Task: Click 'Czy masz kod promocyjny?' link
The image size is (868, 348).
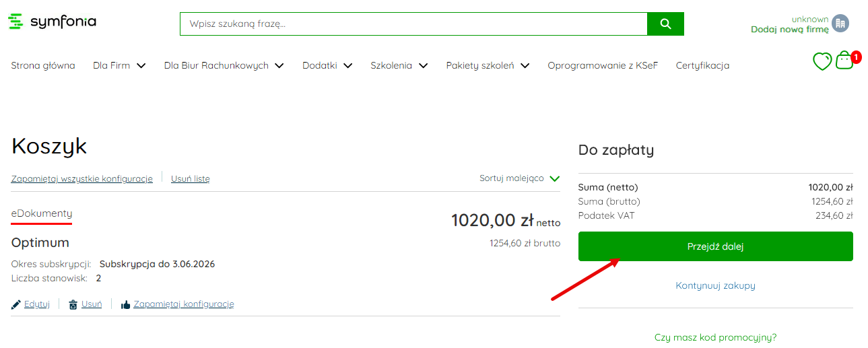Action: (x=716, y=337)
